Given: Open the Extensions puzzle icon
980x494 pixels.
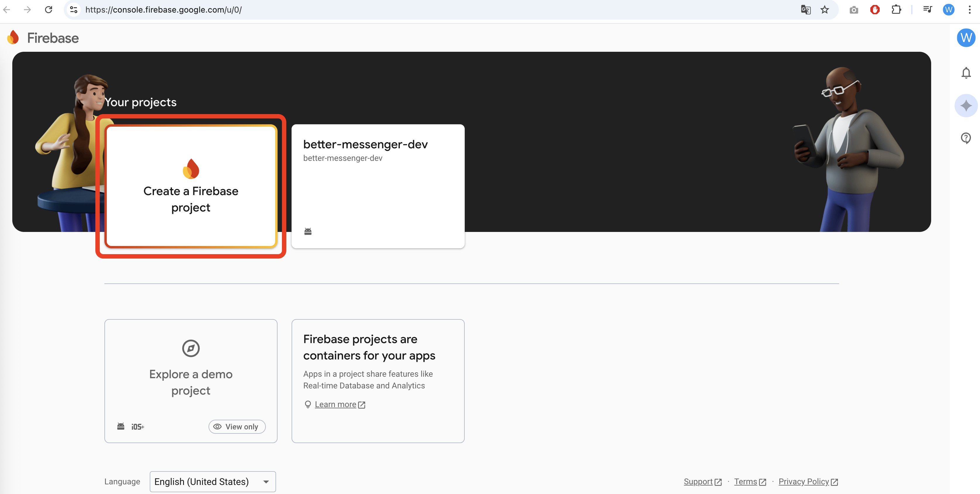Looking at the screenshot, I should 896,10.
